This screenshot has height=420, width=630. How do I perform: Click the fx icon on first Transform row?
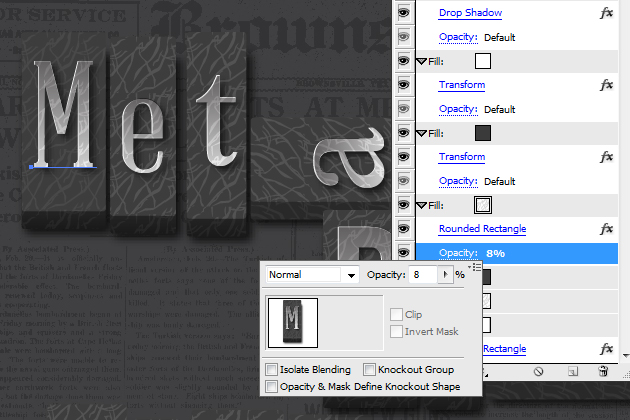tap(606, 85)
